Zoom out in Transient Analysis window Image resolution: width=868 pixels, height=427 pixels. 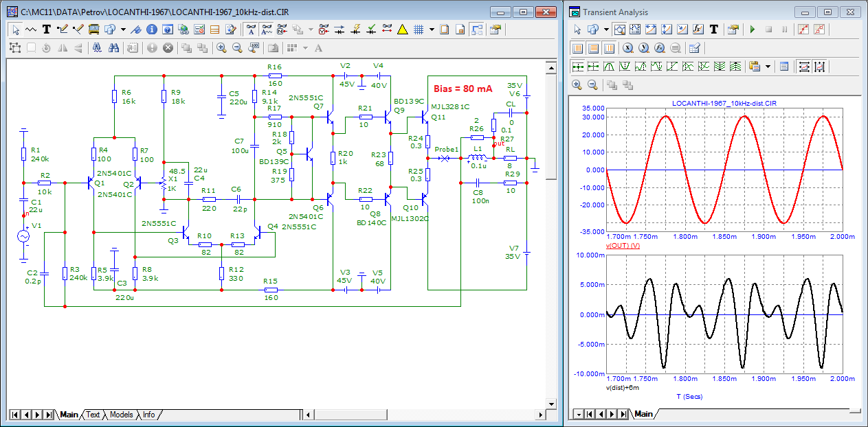tap(592, 84)
